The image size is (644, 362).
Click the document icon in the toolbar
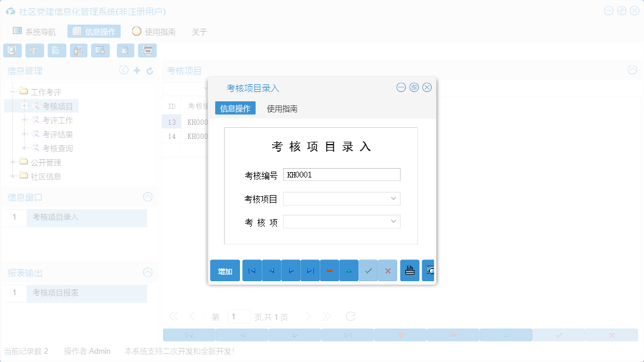[56, 50]
